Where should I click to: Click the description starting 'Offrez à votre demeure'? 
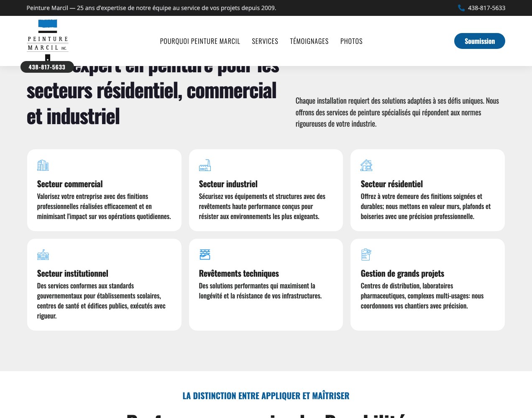pos(426,206)
